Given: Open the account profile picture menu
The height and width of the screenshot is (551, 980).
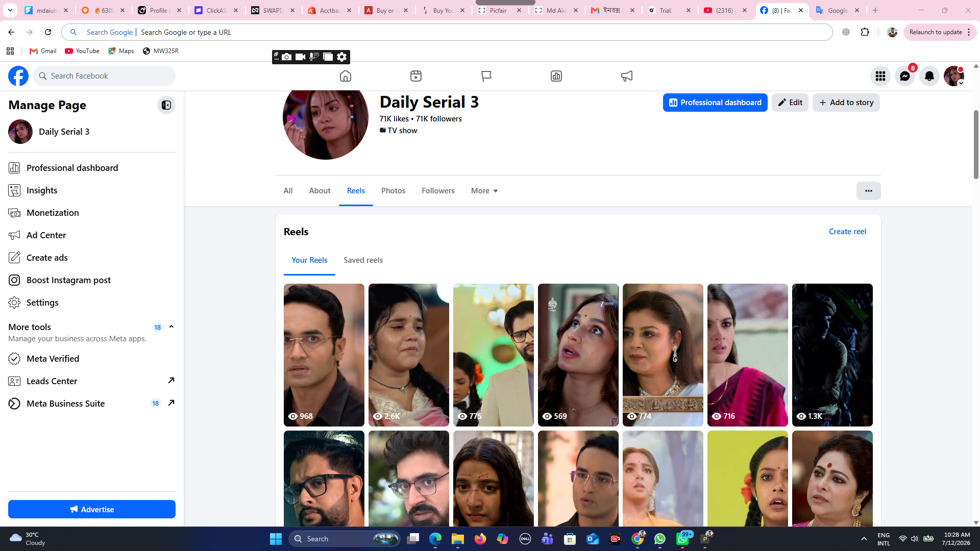Looking at the screenshot, I should [954, 76].
